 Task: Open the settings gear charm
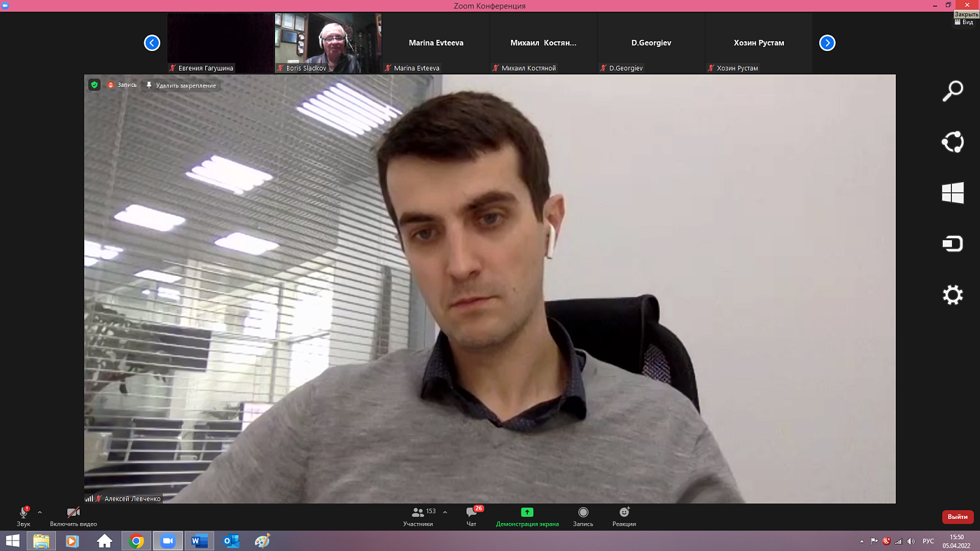point(953,295)
